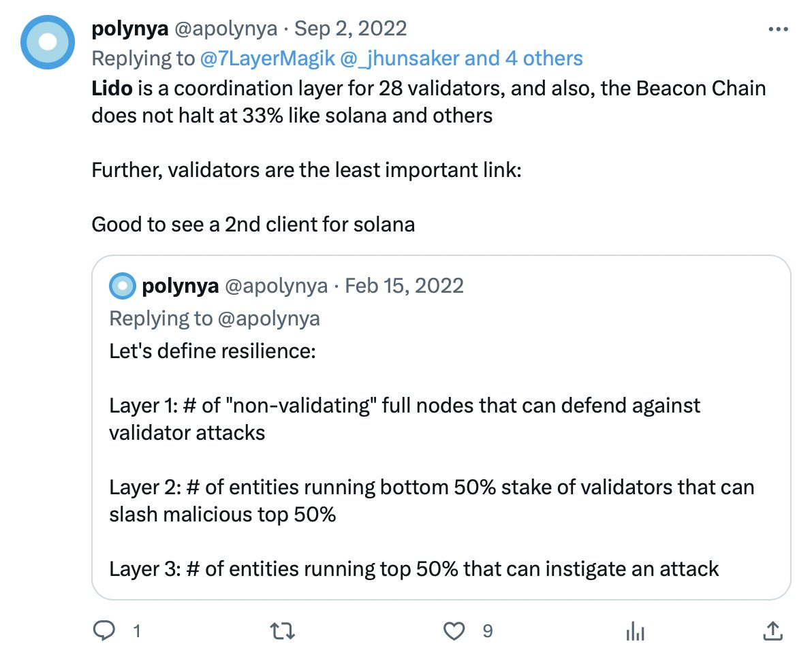Click the share upload icon
The image size is (812, 659).
tap(772, 630)
